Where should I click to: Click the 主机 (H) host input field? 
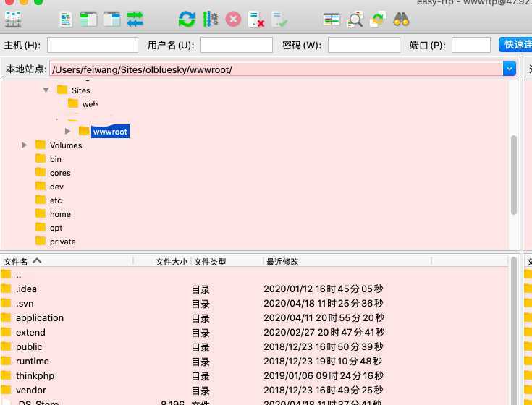[x=93, y=45]
